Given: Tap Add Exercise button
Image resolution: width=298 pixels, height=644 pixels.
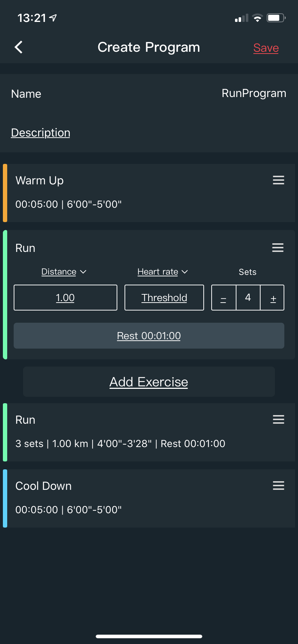Looking at the screenshot, I should [149, 382].
